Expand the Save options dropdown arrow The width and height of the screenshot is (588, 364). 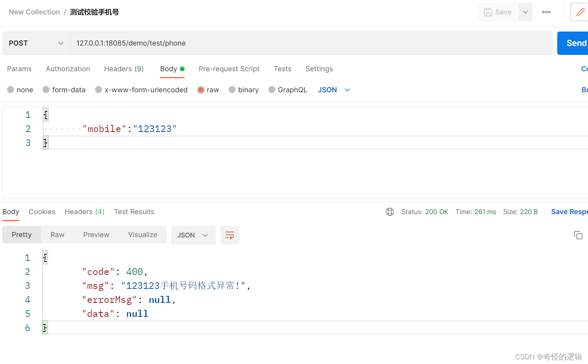click(x=525, y=12)
